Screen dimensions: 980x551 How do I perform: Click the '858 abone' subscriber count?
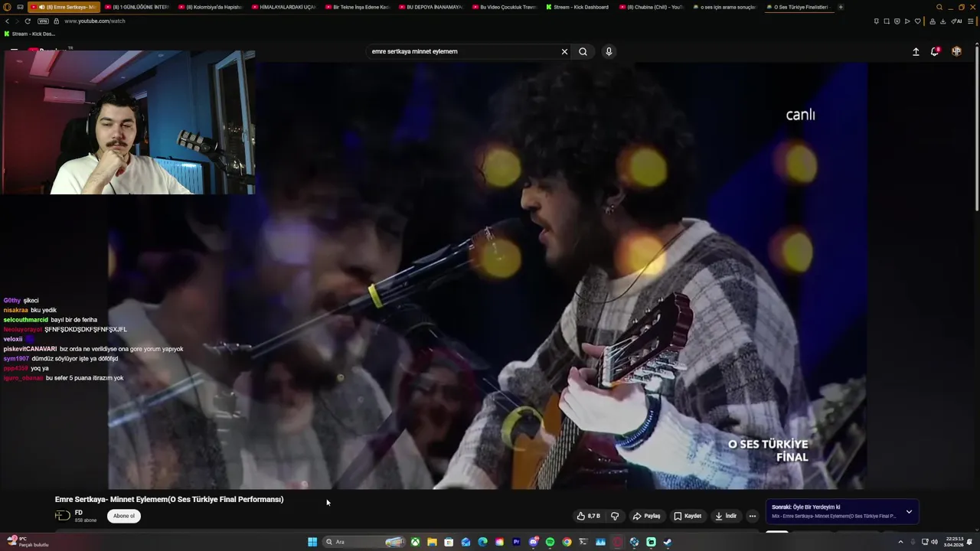[86, 520]
